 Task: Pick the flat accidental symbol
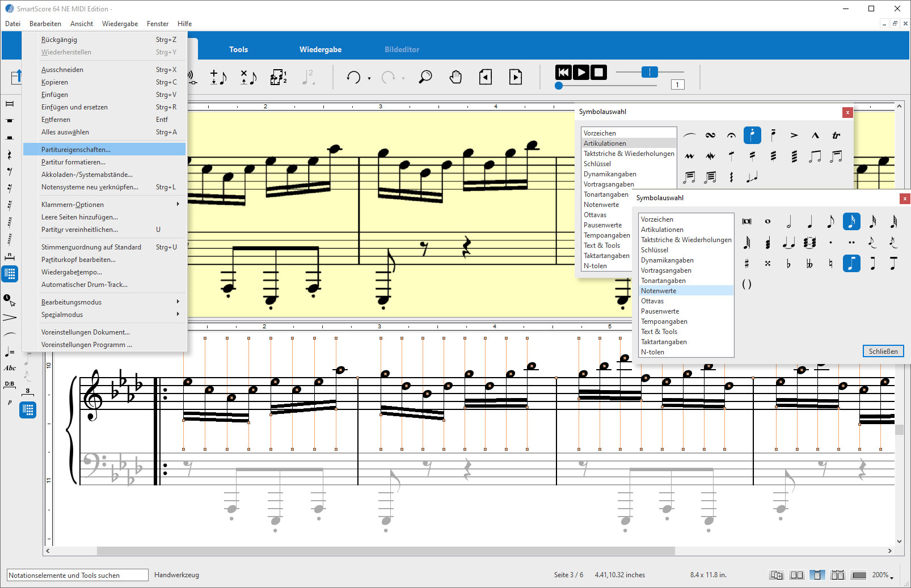[788, 264]
